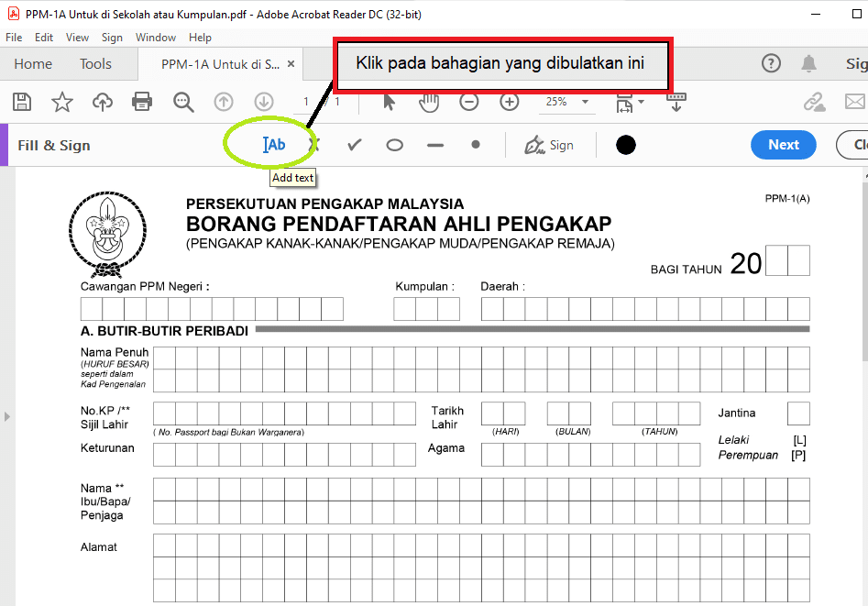Expand the left navigation pane arrow
The image size is (868, 606).
(7, 416)
